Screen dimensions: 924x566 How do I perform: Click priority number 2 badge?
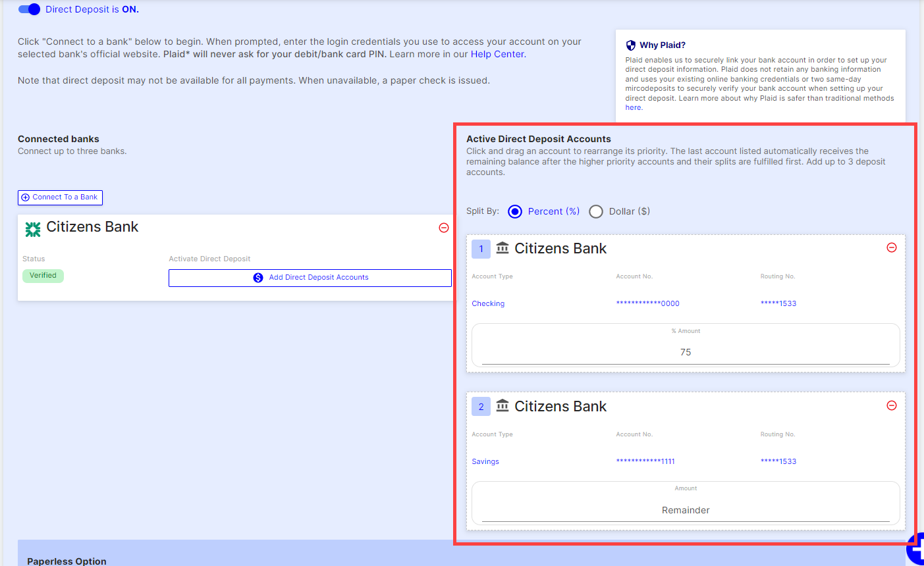pyautogui.click(x=481, y=407)
